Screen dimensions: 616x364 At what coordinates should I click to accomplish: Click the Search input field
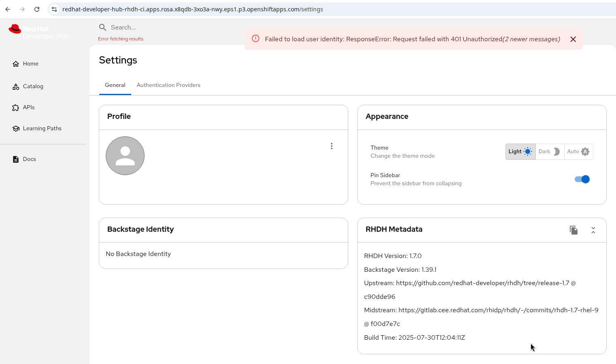point(162,28)
